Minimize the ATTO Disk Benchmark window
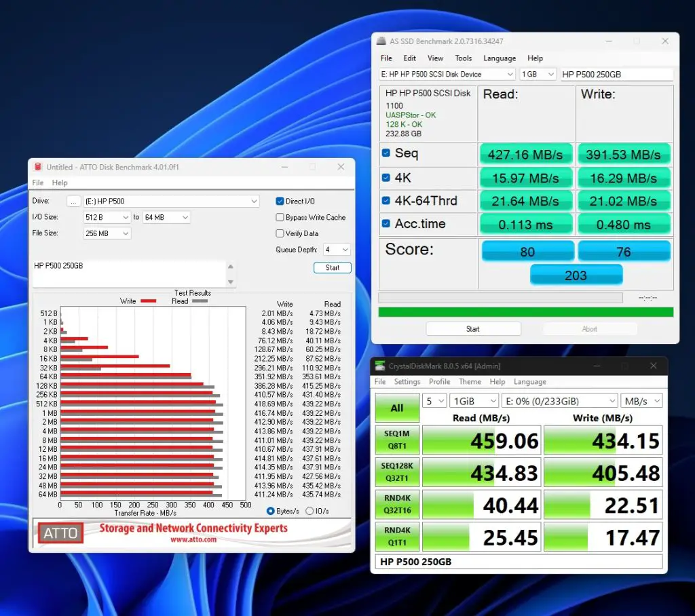Viewport: 695px width, 616px height. pyautogui.click(x=284, y=167)
